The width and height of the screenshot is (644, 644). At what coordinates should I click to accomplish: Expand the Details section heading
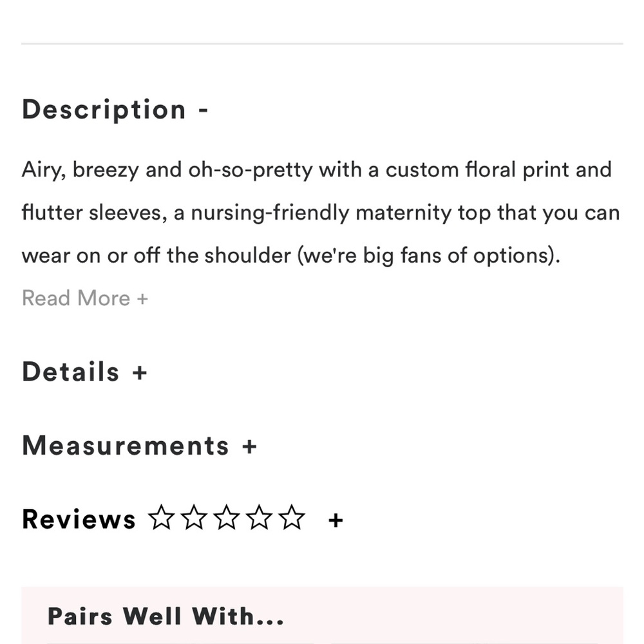click(71, 372)
